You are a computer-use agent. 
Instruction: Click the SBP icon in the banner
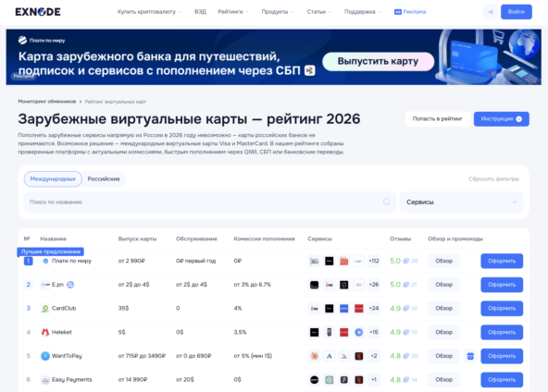tap(310, 70)
